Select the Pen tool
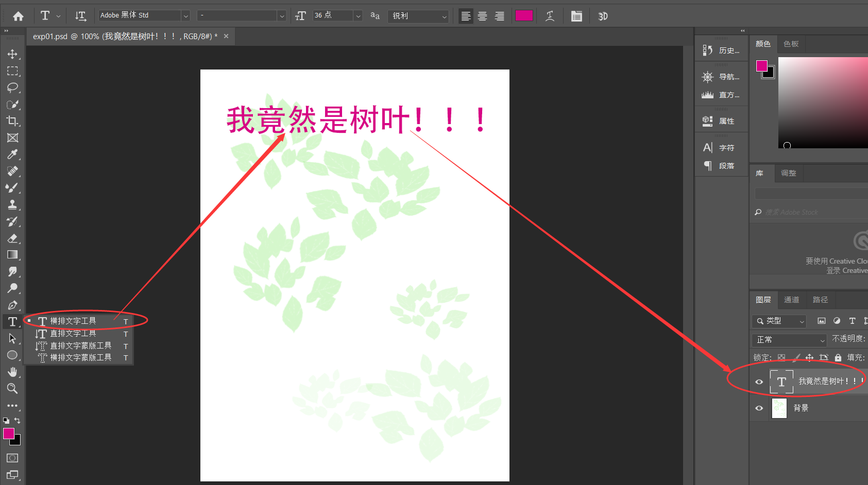 pos(12,305)
